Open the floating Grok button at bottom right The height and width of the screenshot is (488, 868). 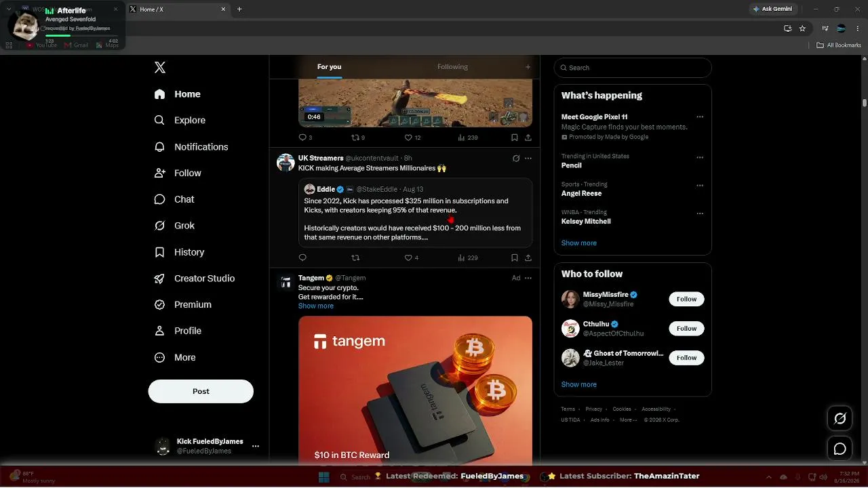pos(840,419)
